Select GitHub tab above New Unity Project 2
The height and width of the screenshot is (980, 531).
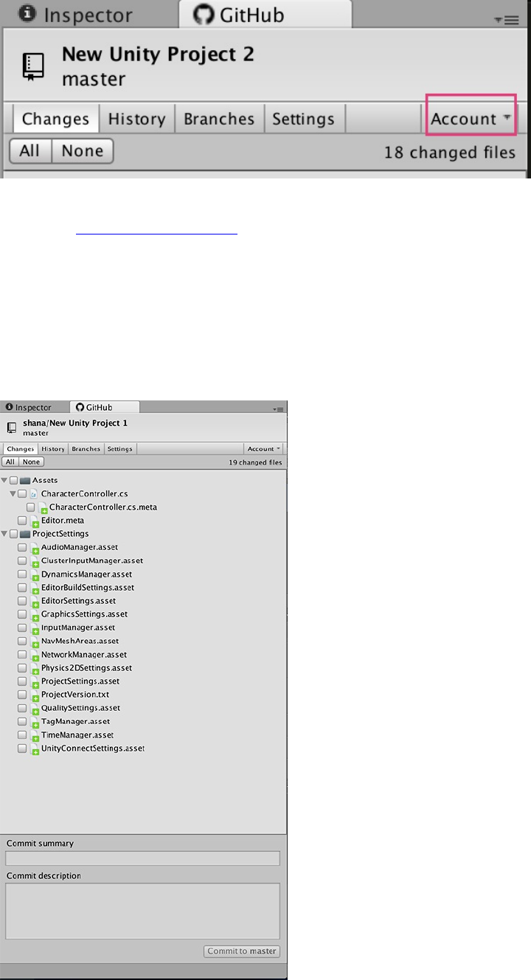(x=265, y=15)
